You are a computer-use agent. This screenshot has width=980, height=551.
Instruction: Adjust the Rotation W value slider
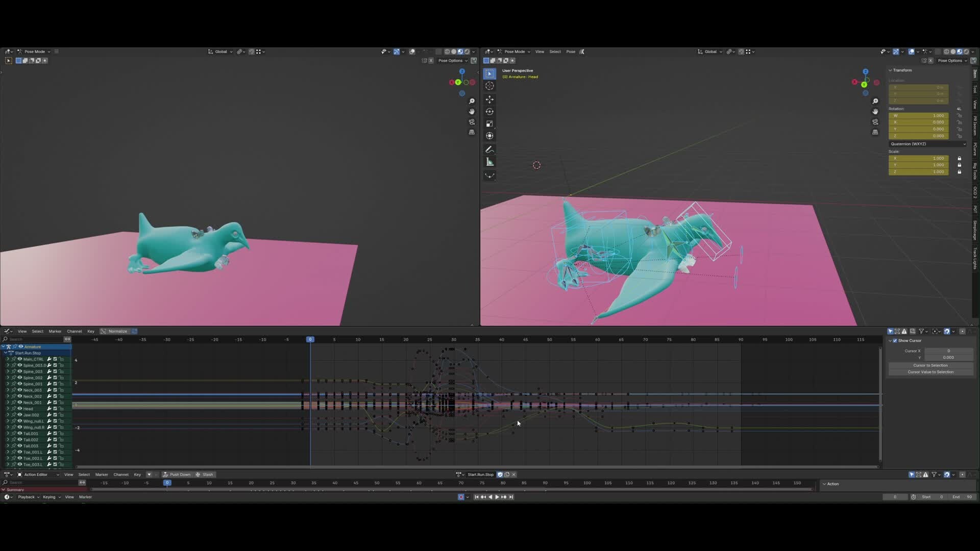[918, 115]
